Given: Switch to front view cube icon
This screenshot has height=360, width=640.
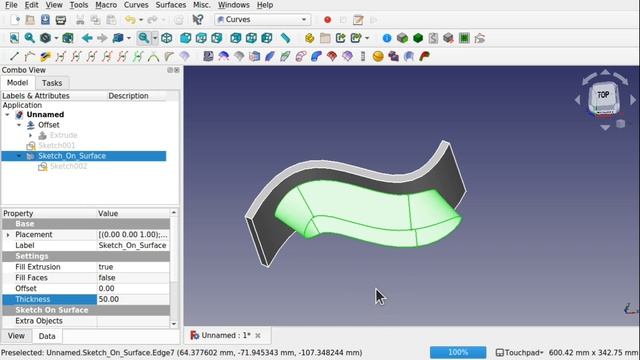Looking at the screenshot, I should point(186,38).
